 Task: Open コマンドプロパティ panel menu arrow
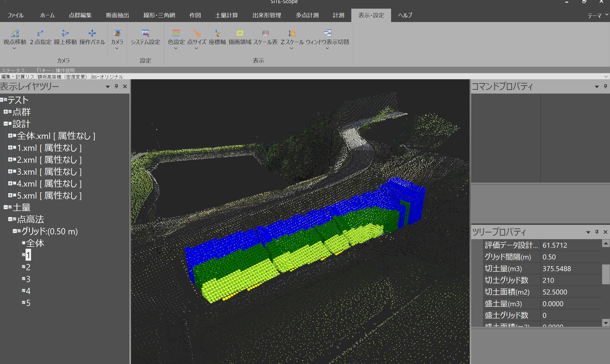[x=597, y=87]
